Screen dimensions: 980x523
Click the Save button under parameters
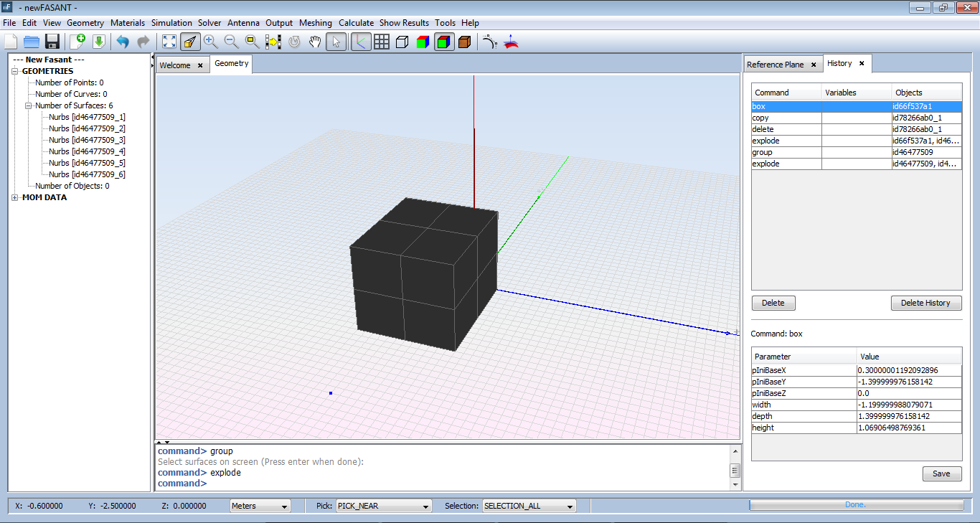941,473
